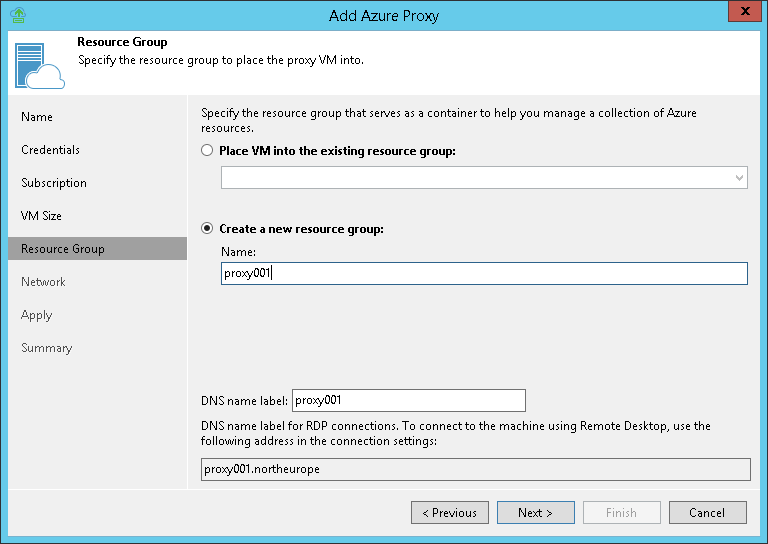Click the new resource group Name field
The image size is (768, 544).
(x=484, y=273)
